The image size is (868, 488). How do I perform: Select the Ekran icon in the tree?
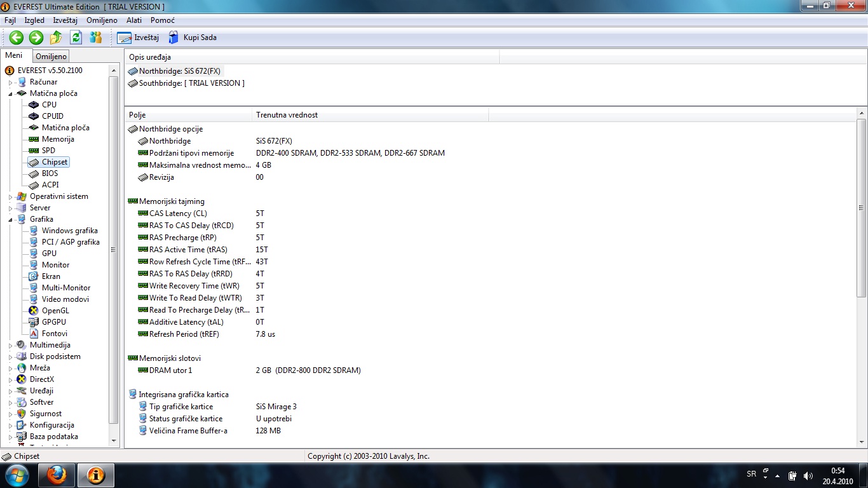coord(34,276)
